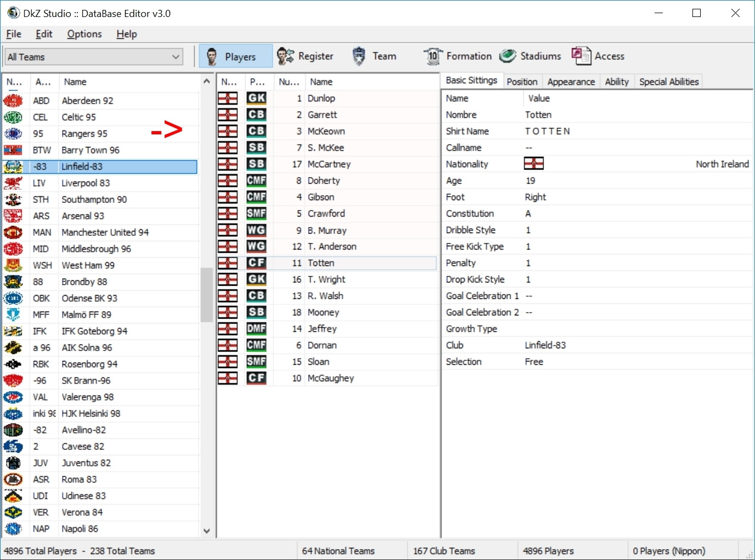Click the Aberdeen 92 club crest icon
Image resolution: width=755 pixels, height=560 pixels.
coord(13,101)
